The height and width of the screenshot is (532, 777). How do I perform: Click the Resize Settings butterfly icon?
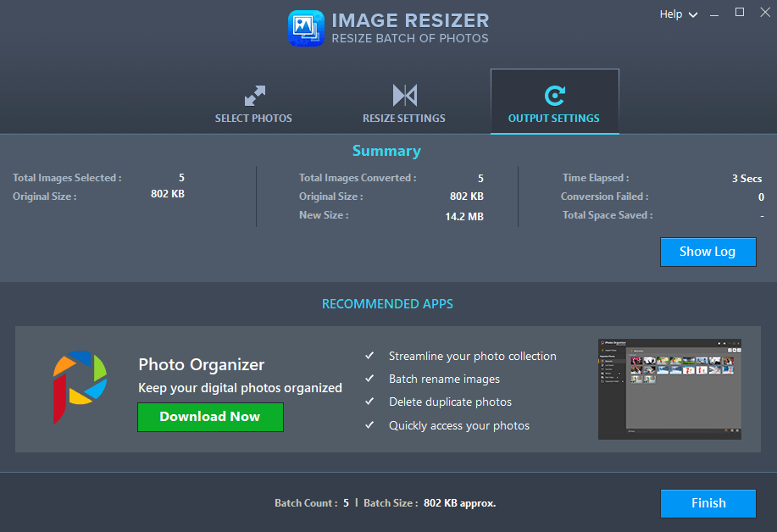point(402,95)
